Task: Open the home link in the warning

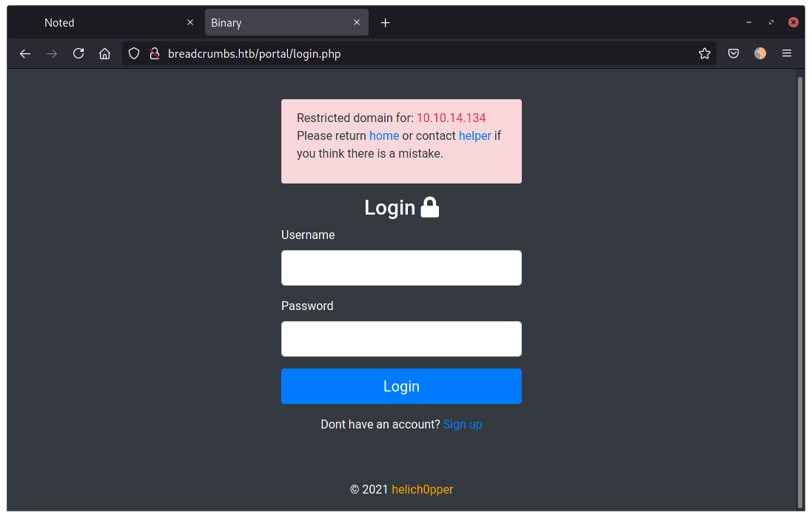Action: (x=384, y=135)
